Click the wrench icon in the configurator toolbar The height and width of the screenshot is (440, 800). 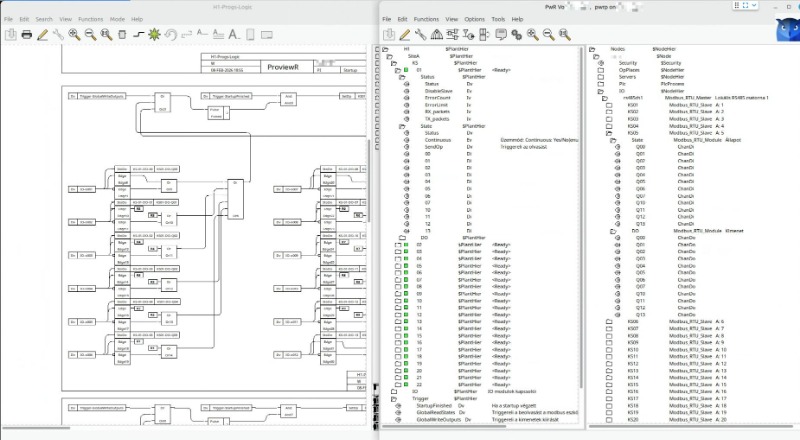pos(421,34)
